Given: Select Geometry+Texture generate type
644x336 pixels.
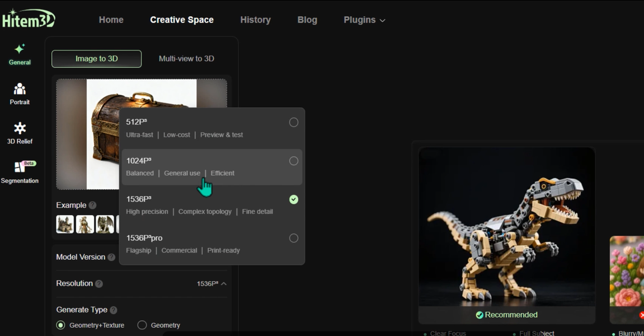Looking at the screenshot, I should pos(61,325).
